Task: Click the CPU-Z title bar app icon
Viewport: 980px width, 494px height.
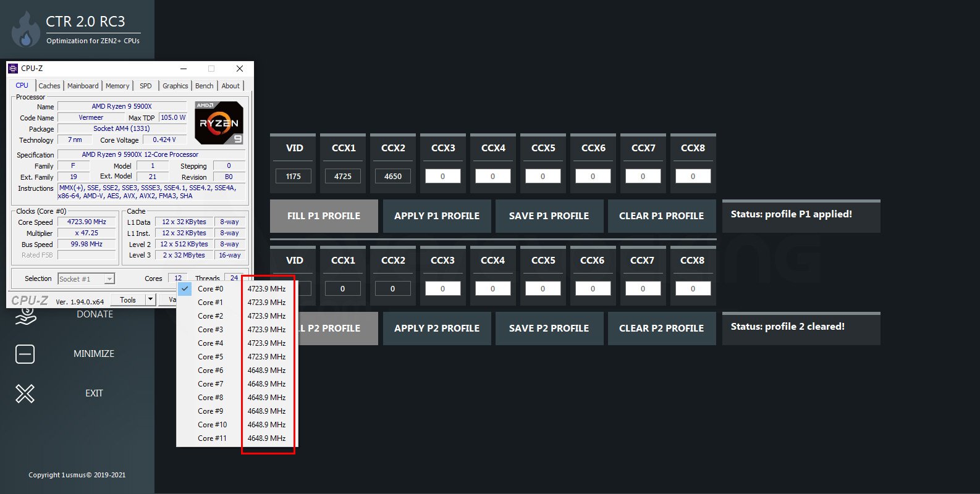Action: coord(13,69)
